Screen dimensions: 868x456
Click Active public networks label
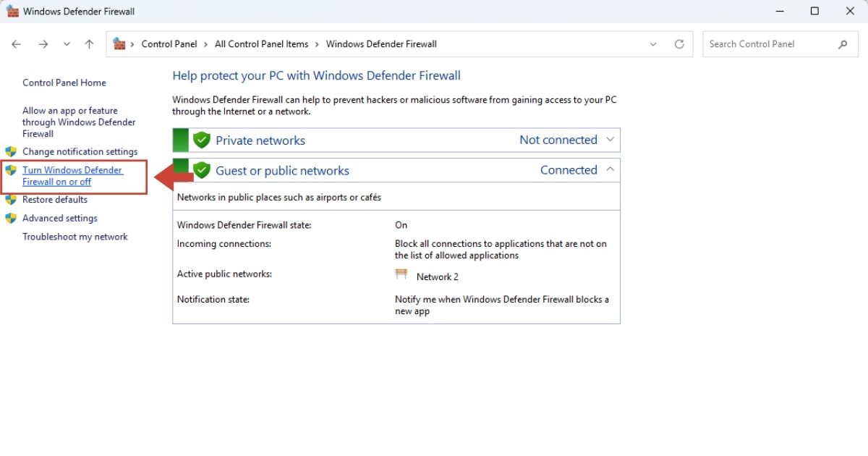tap(224, 274)
